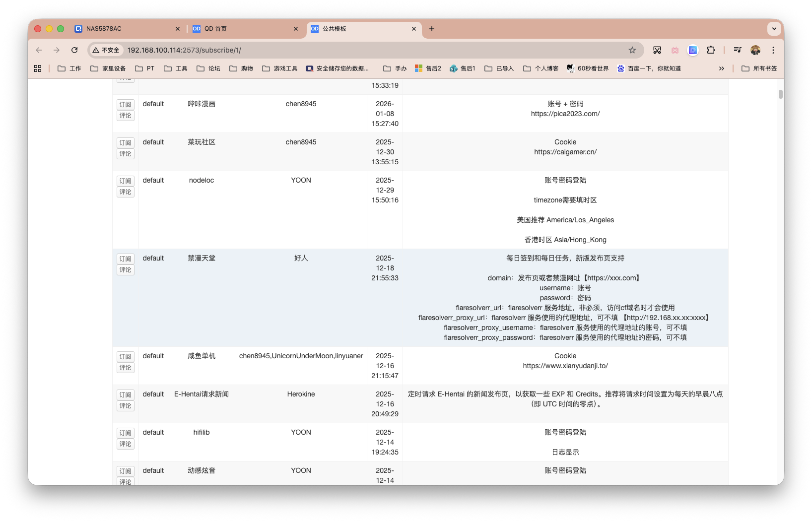Open the apps grid icon in bookmarks bar
The height and width of the screenshot is (522, 812).
pos(38,68)
